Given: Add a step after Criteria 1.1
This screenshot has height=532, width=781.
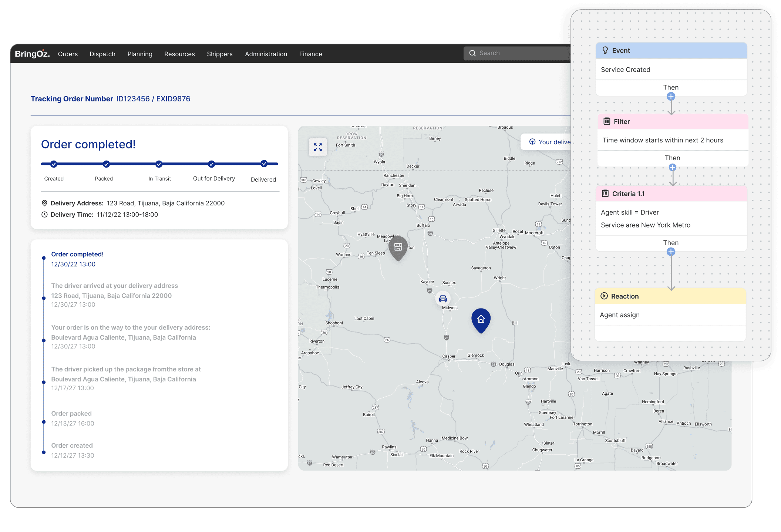Looking at the screenshot, I should point(671,252).
